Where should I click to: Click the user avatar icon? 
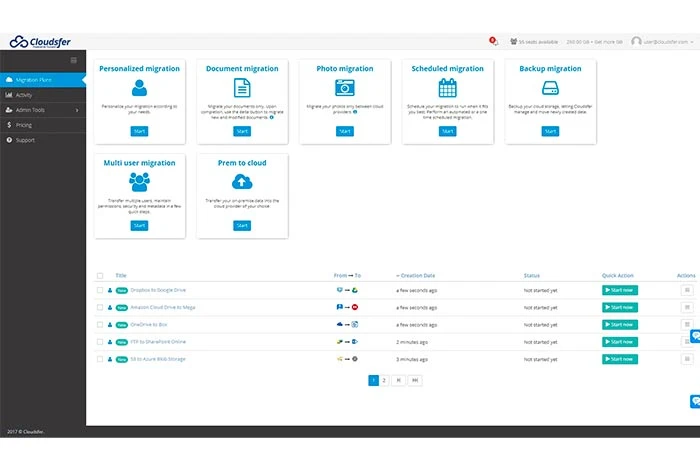click(636, 42)
